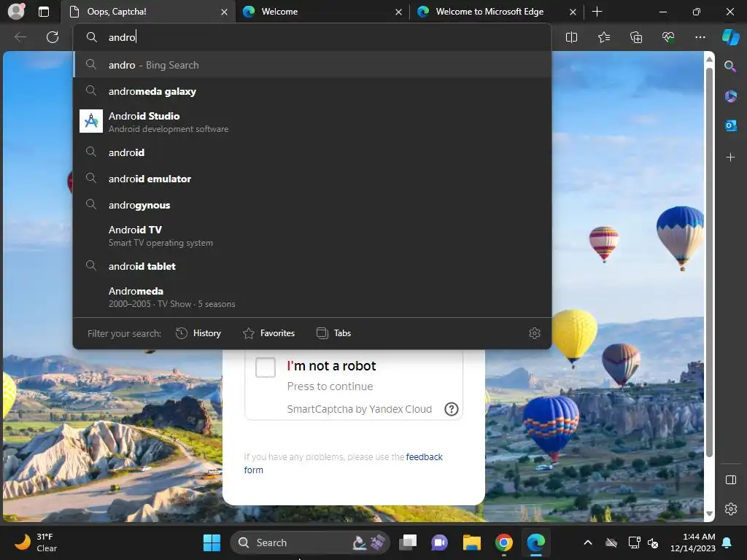Viewport: 747px width, 560px height.
Task: Open search settings gear in suggestions panel
Action: pyautogui.click(x=535, y=332)
